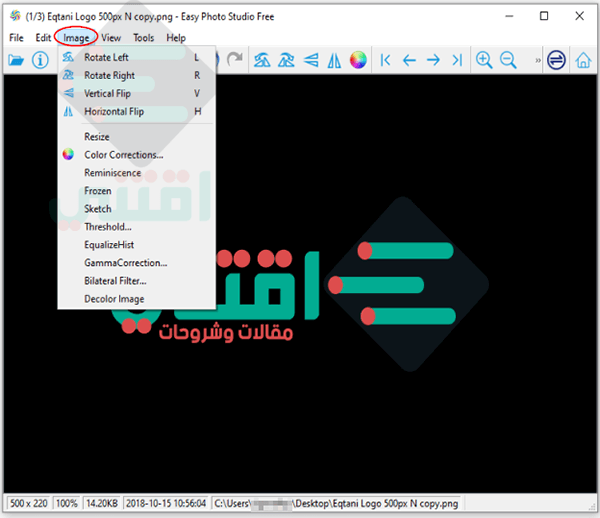This screenshot has width=600, height=518.
Task: Go to the previous image with the left arrow
Action: point(409,60)
